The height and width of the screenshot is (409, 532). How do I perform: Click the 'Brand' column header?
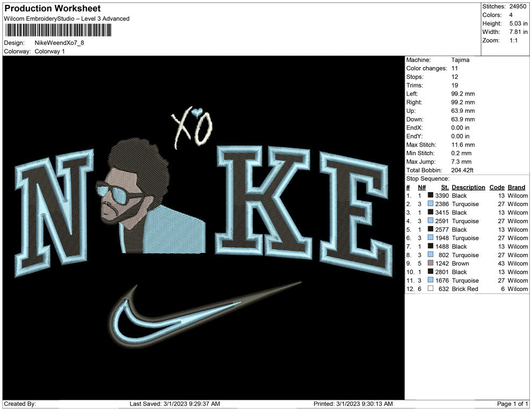516,187
